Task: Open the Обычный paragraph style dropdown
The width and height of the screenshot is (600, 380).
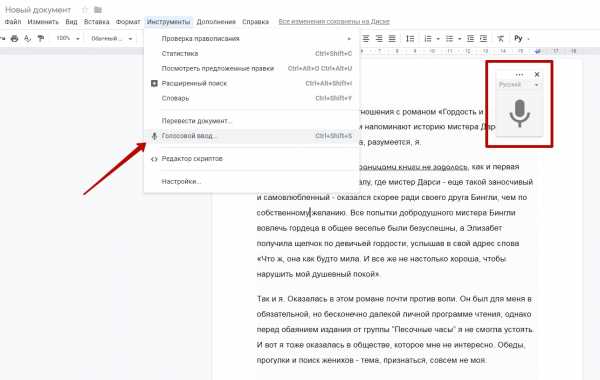Action: tap(111, 38)
